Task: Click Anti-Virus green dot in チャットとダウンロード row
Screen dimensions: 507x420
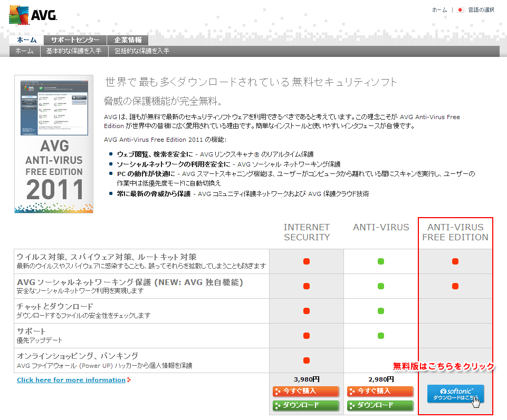Action: click(381, 311)
